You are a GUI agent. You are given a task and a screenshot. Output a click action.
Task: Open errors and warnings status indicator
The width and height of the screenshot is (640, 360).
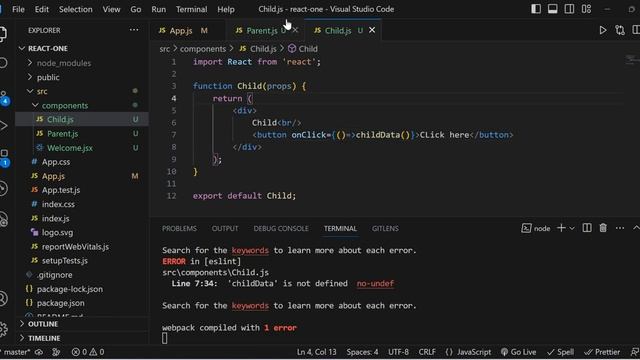tap(88, 352)
